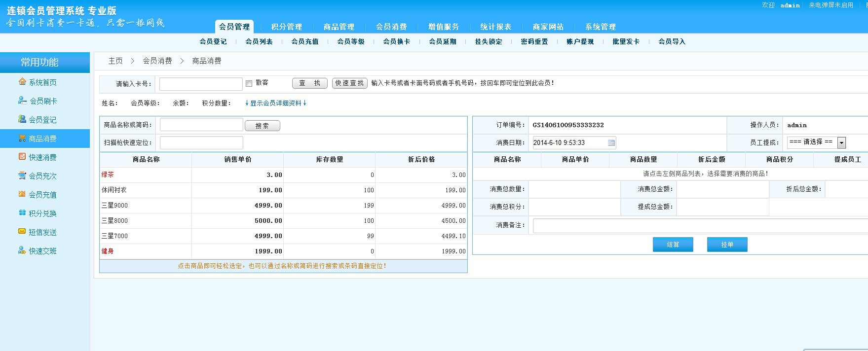868x351 pixels.
Task: Click the 短信发送 envelope icon
Action: [x=22, y=232]
